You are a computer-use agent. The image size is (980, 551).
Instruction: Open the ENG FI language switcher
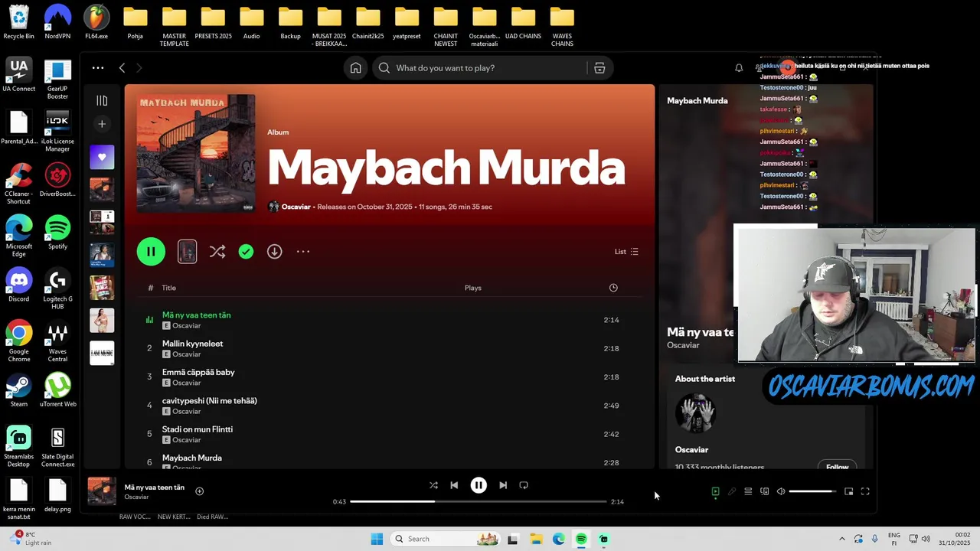point(893,539)
